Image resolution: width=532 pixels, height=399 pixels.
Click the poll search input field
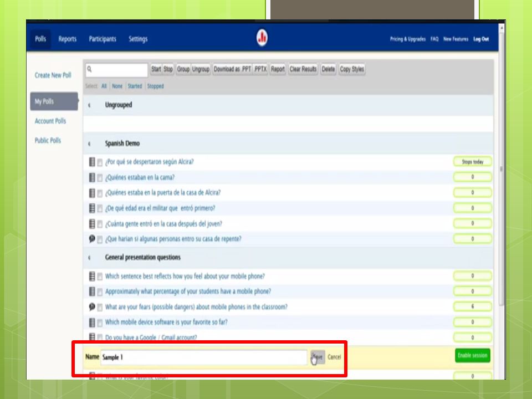117,70
